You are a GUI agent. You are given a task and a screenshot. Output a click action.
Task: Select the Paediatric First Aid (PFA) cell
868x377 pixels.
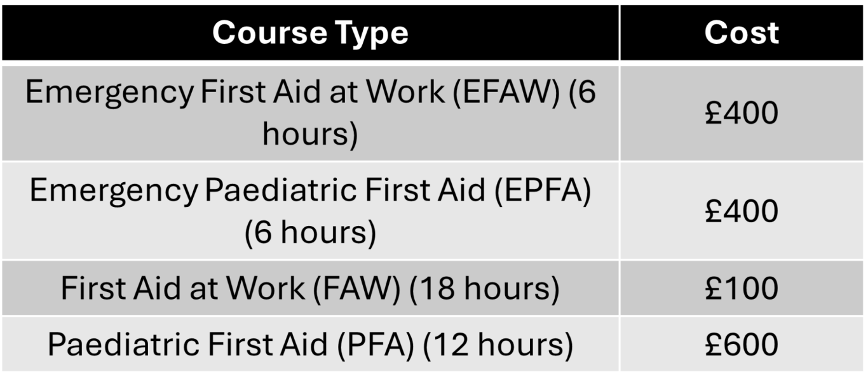point(310,345)
